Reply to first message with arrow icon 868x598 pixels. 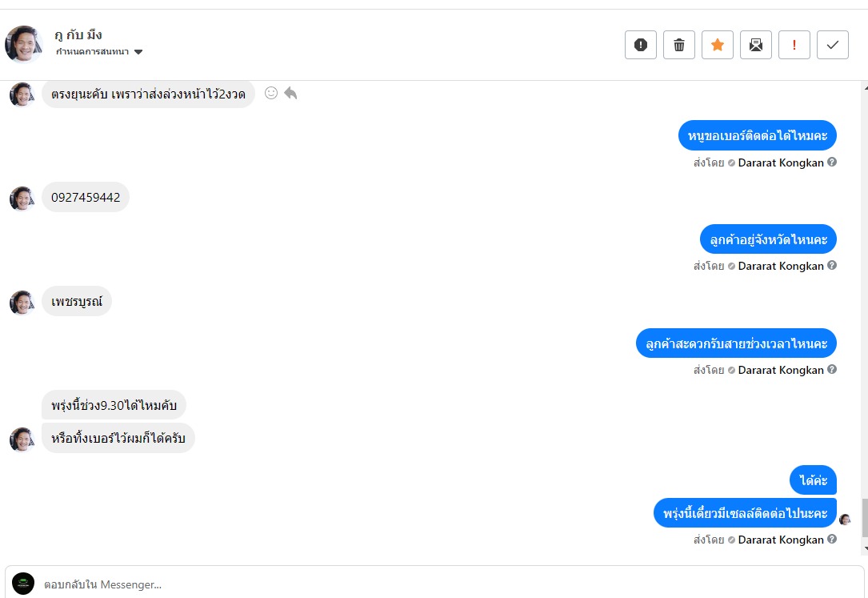click(290, 93)
